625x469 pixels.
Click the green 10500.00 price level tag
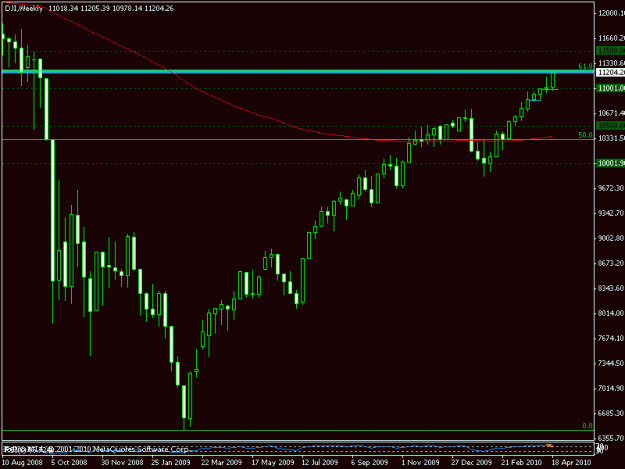pyautogui.click(x=611, y=126)
